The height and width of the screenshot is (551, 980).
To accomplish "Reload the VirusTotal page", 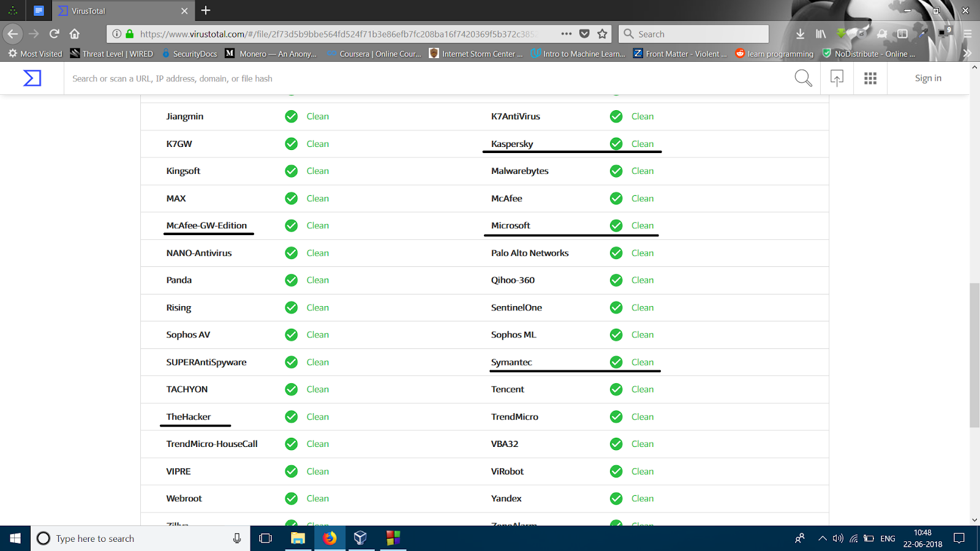I will point(55,34).
